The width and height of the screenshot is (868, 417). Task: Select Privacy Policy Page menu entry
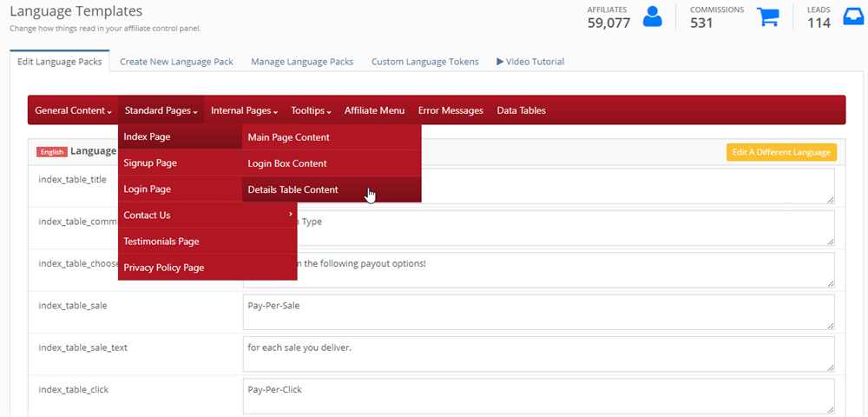[x=207, y=268]
